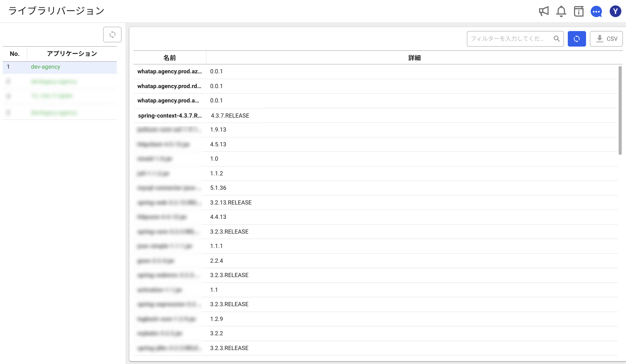Open the blue chat bubble icon
This screenshot has height=364, width=626.
tap(597, 12)
